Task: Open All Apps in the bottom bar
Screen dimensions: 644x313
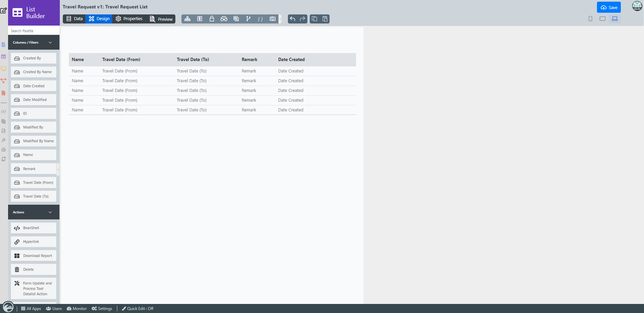Action: pos(31,309)
